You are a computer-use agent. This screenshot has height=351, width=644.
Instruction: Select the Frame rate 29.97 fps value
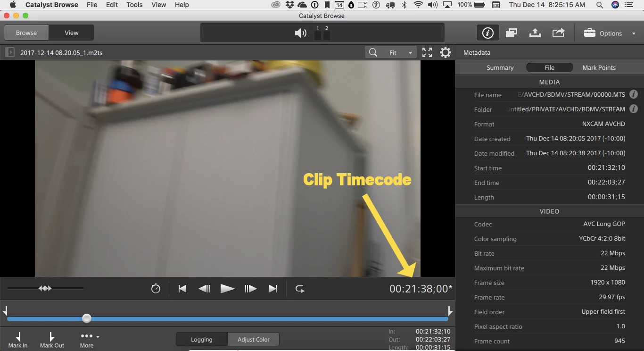612,297
